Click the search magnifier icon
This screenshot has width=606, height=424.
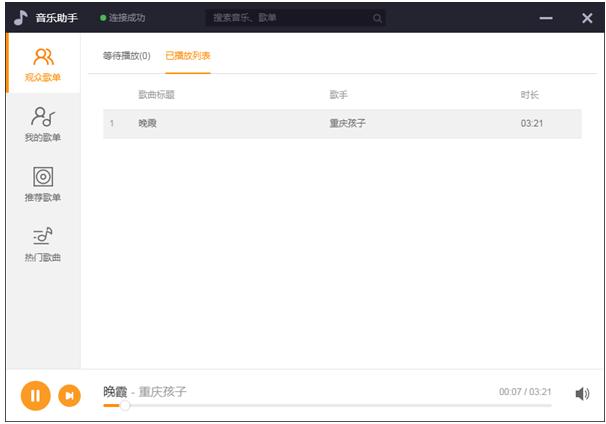(x=377, y=18)
